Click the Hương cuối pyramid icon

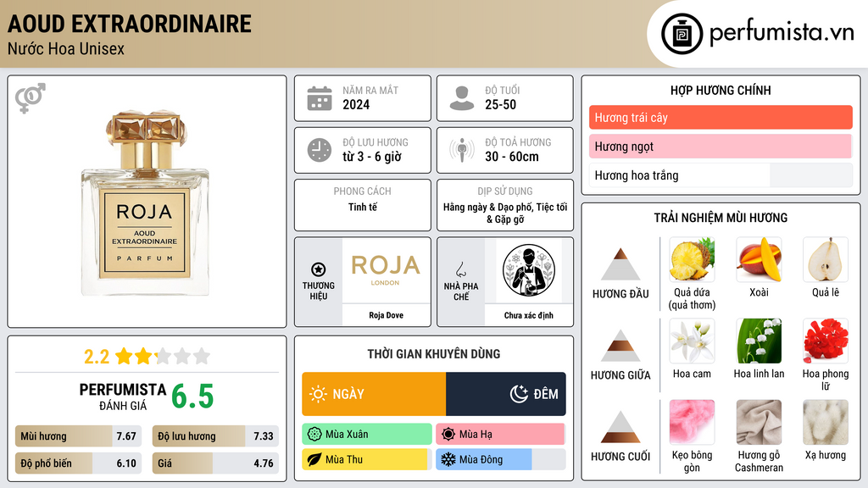pyautogui.click(x=620, y=427)
